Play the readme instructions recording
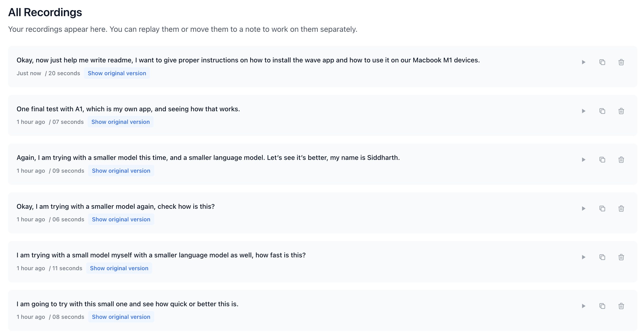 coord(584,62)
